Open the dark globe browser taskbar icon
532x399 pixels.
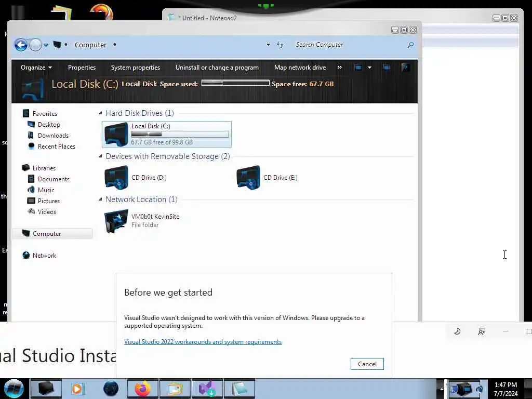pos(111,389)
